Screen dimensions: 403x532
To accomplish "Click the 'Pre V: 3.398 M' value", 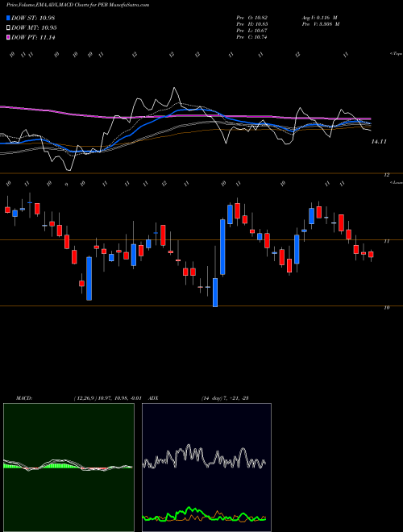I will [x=321, y=24].
